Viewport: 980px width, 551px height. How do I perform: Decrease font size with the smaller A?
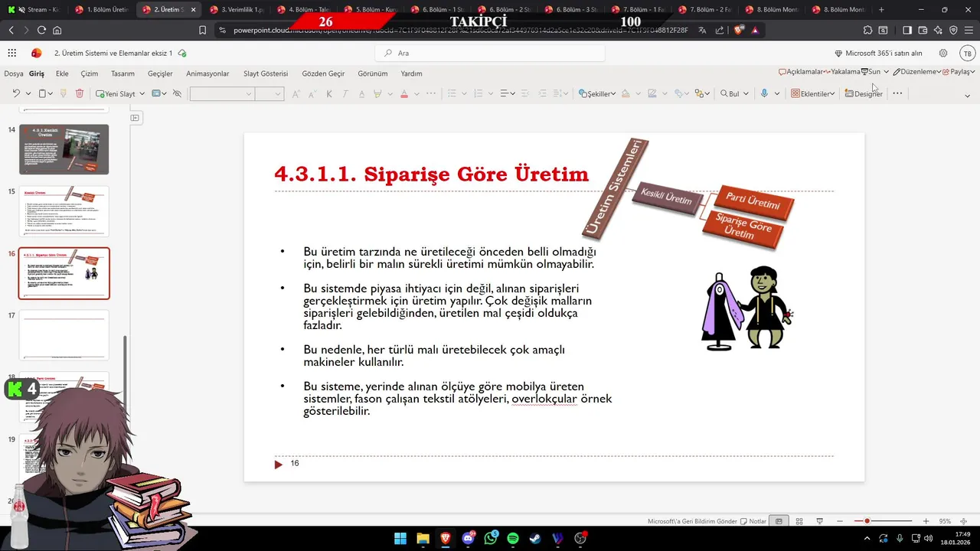tap(312, 93)
